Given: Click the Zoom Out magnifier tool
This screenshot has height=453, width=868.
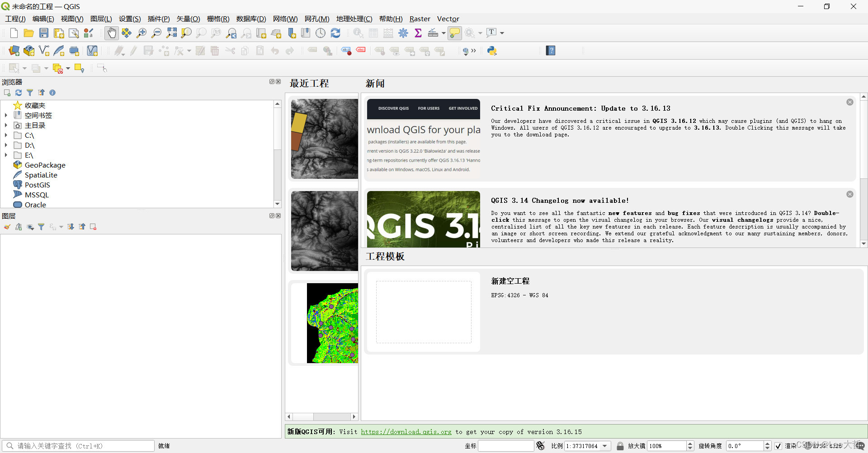Looking at the screenshot, I should (156, 33).
